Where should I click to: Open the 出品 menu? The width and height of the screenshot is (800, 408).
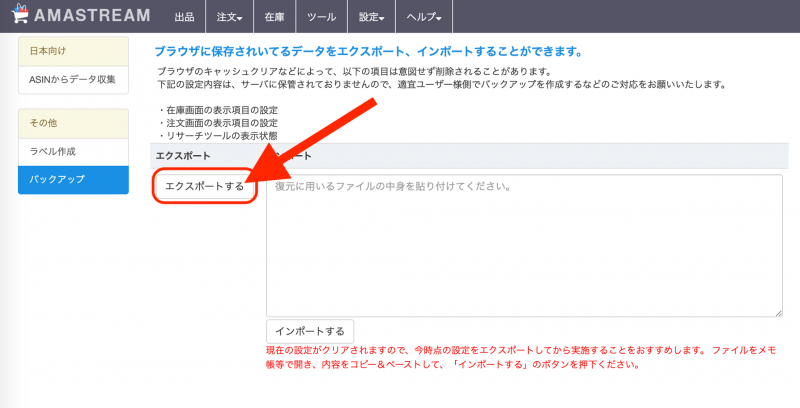184,17
